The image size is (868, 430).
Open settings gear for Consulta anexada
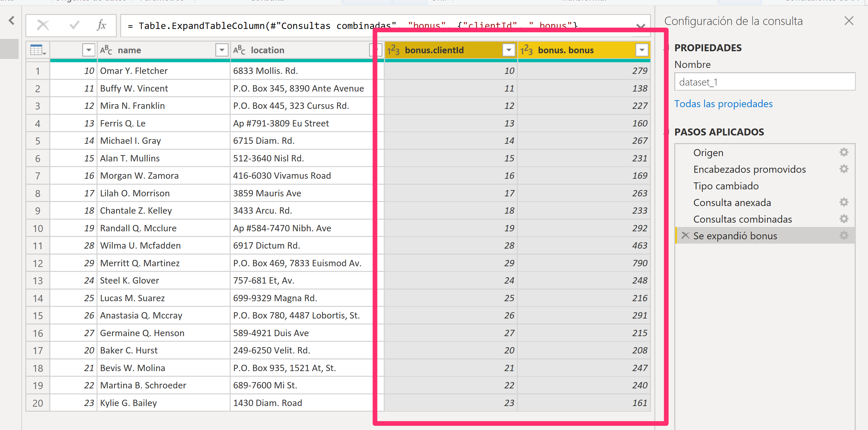pos(843,202)
